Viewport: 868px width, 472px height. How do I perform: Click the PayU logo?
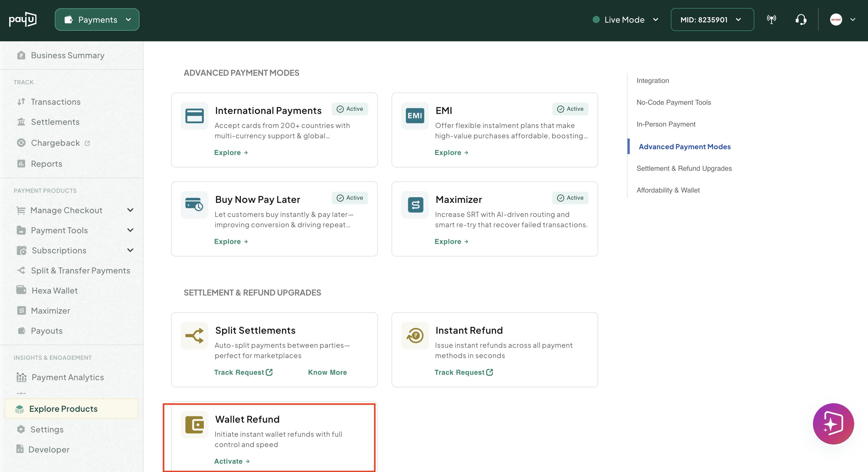tap(23, 20)
